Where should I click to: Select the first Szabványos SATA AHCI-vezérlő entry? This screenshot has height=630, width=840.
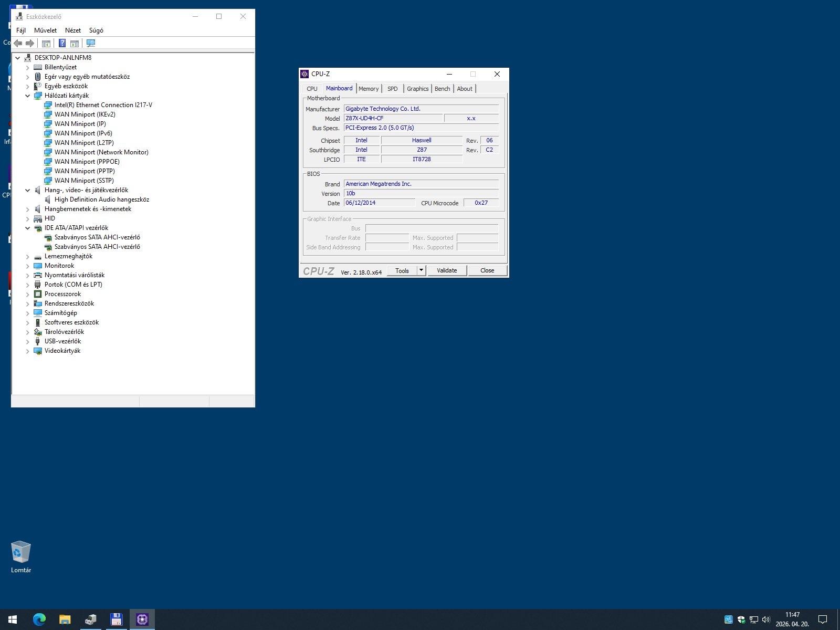97,237
